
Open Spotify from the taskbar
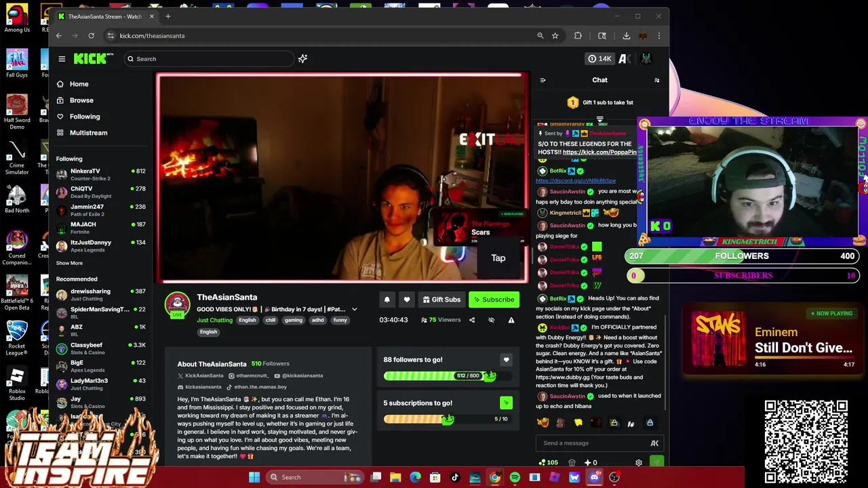coord(515,477)
